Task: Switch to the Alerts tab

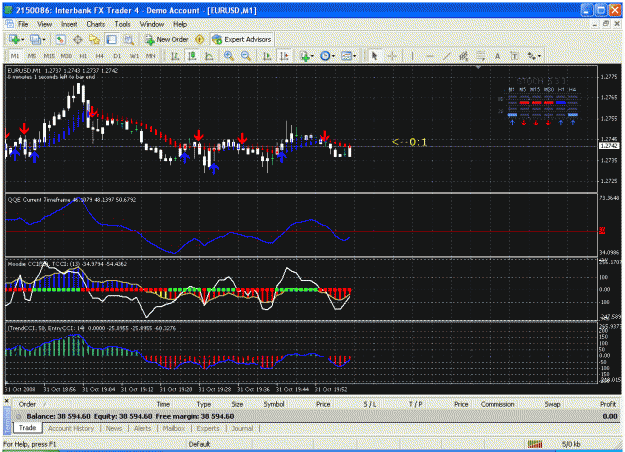Action: click(142, 428)
